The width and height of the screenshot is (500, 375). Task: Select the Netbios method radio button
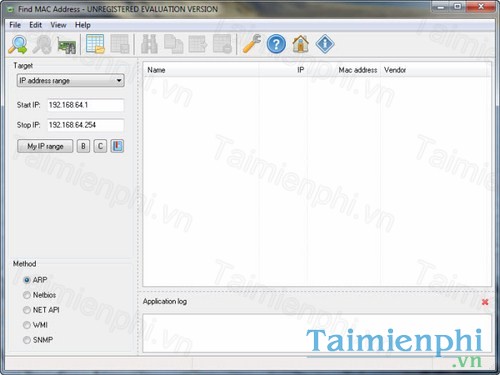27,295
